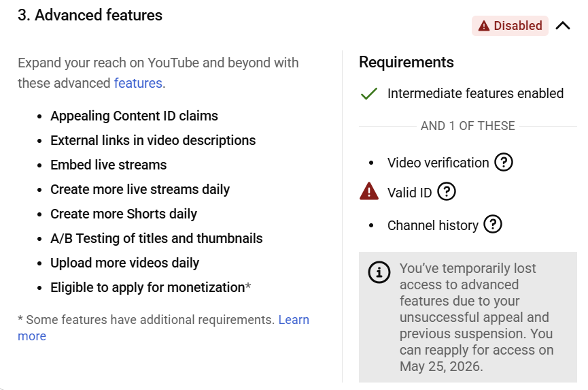Click the 'Channel history' requirement text
This screenshot has width=588, height=390.
[433, 225]
